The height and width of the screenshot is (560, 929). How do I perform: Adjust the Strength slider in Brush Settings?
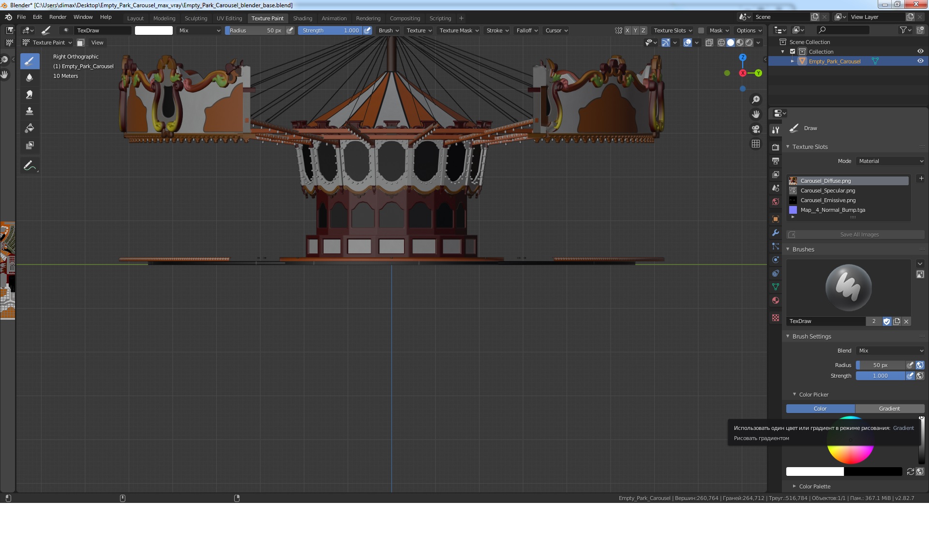pos(880,376)
